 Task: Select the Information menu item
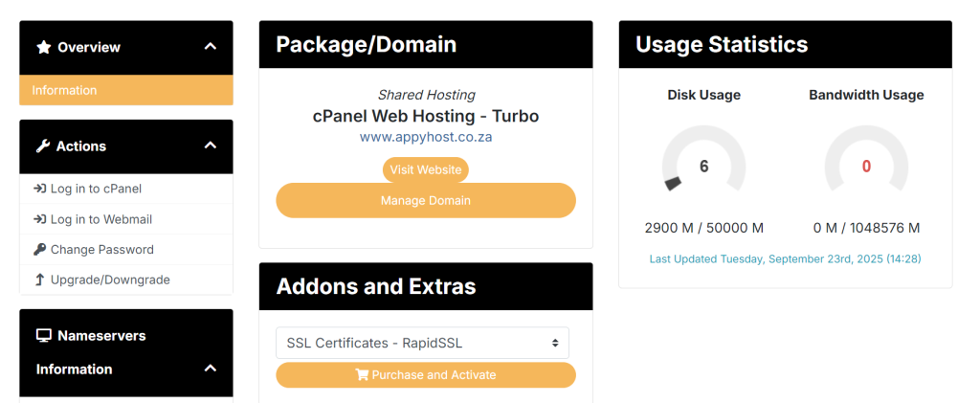(x=64, y=90)
